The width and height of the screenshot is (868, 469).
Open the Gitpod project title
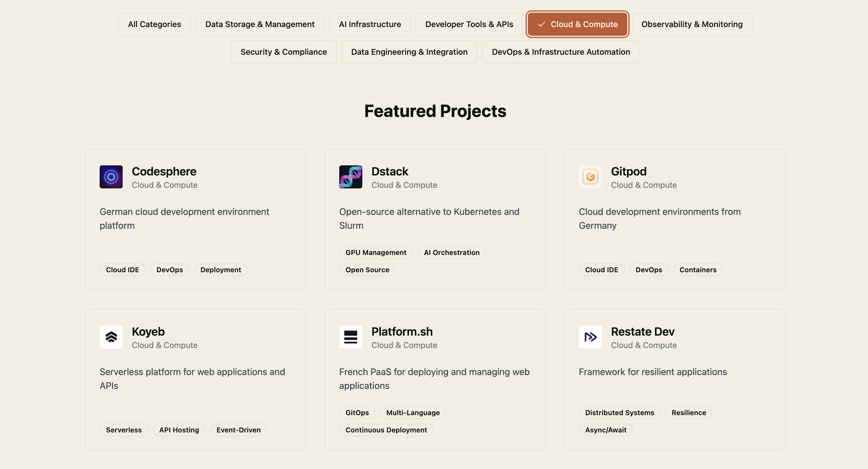tap(628, 171)
